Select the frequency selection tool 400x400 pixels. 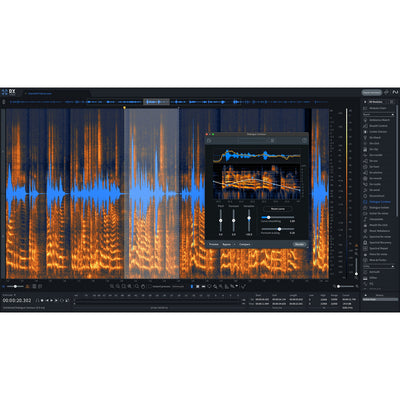203,286
